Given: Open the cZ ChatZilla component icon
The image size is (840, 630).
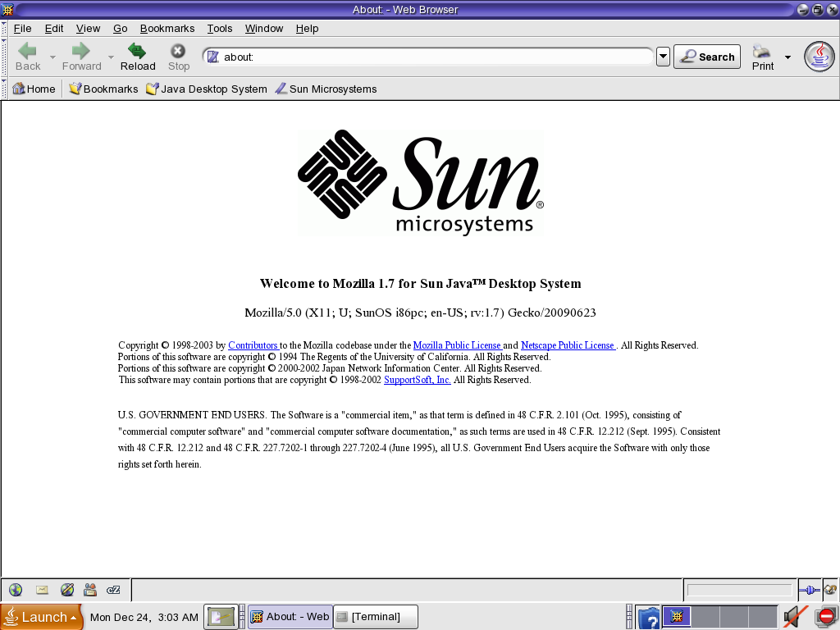Looking at the screenshot, I should pos(113,590).
